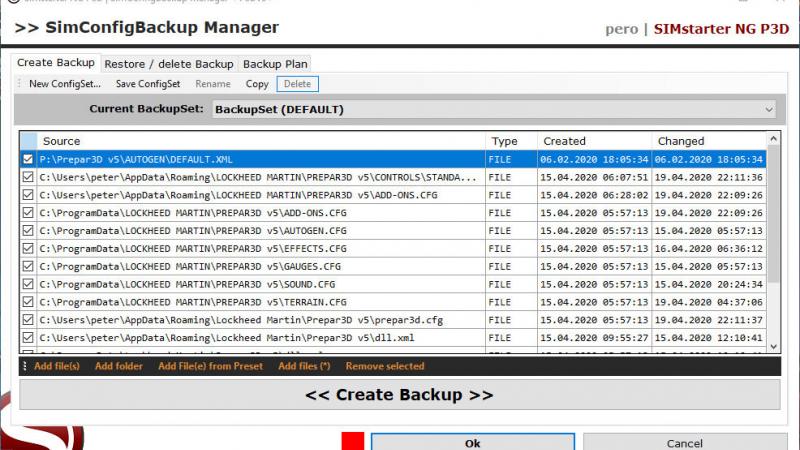Toggle checkbox for AUTOGEN\DEFAULT.XML row

[x=28, y=159]
